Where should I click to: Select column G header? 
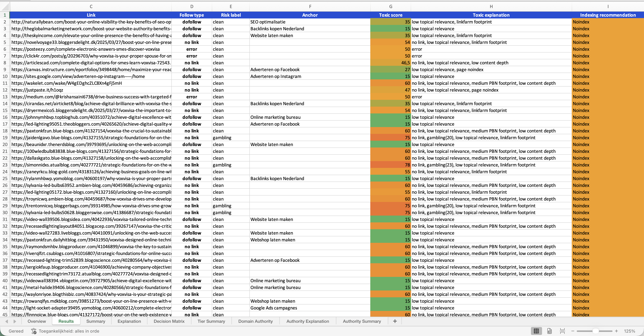tap(391, 6)
